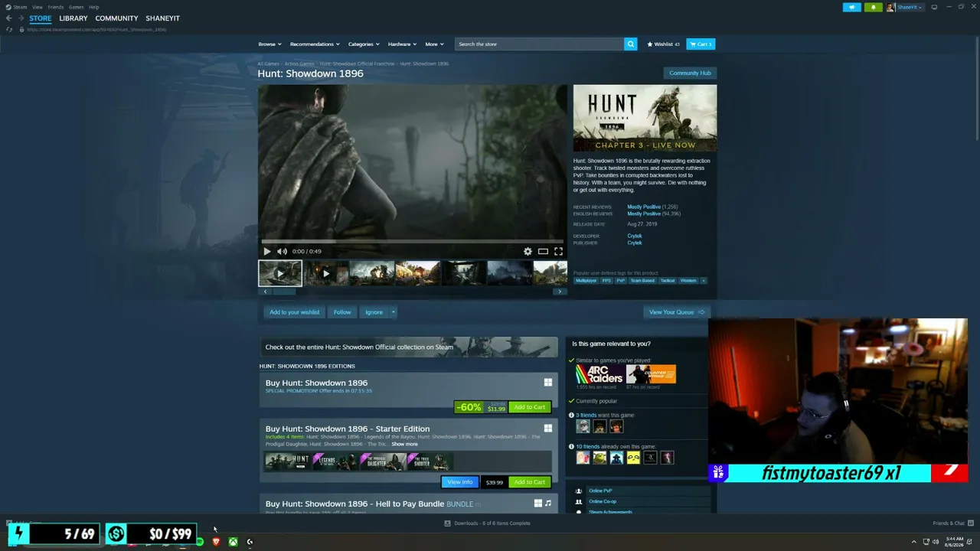Open the View menu

tap(38, 7)
